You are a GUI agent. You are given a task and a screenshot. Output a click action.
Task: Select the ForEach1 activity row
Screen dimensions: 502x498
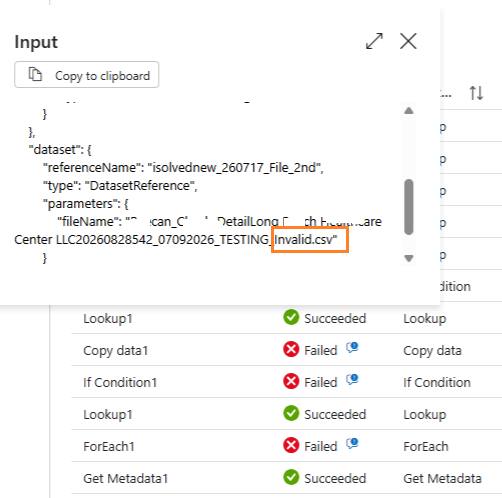click(286, 446)
